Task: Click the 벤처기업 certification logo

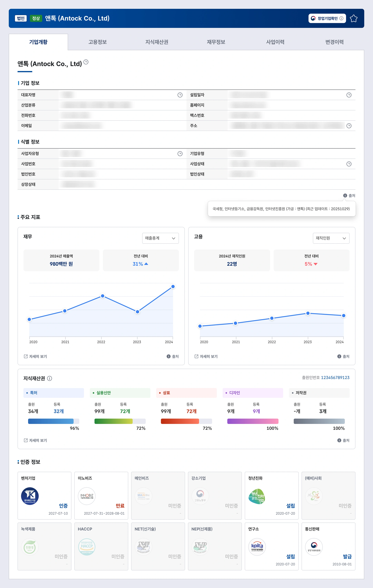Action: click(30, 496)
